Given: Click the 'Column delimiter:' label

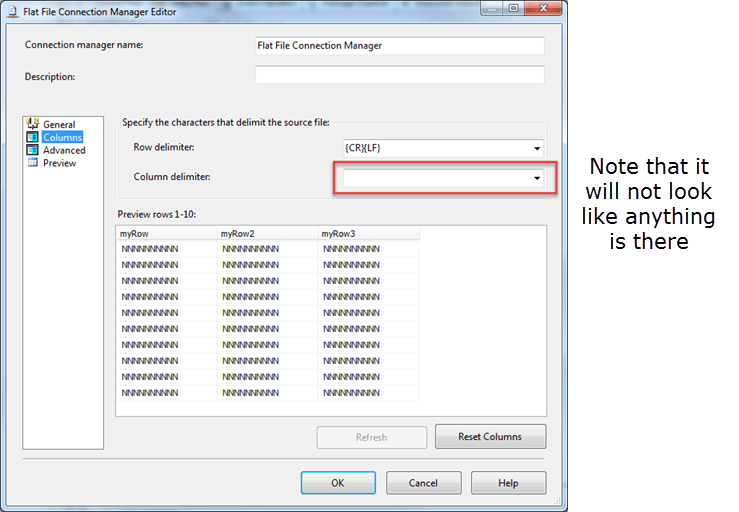Looking at the screenshot, I should click(172, 177).
